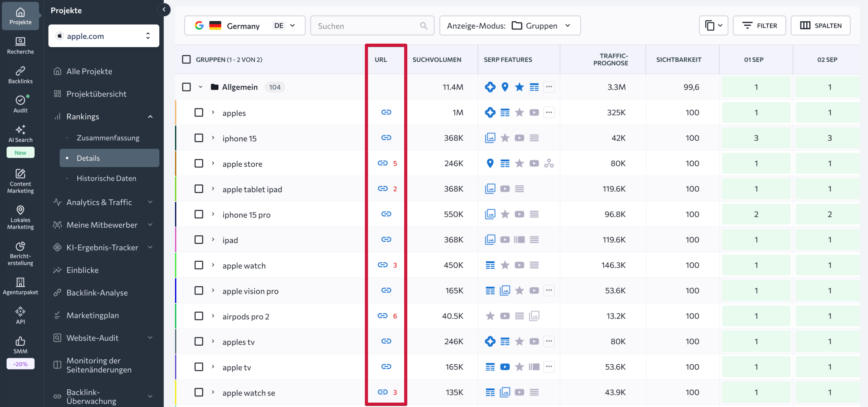Open Historische Daten under Rankings

[x=106, y=178]
